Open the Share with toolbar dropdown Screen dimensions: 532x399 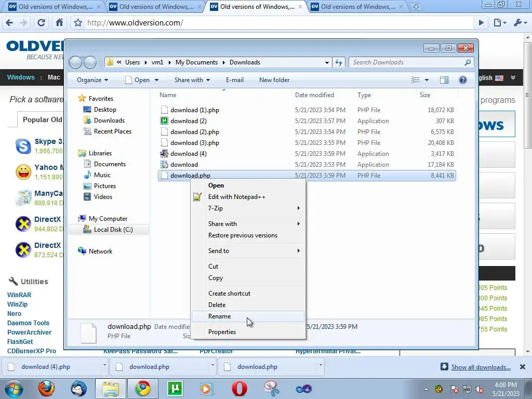(x=192, y=80)
